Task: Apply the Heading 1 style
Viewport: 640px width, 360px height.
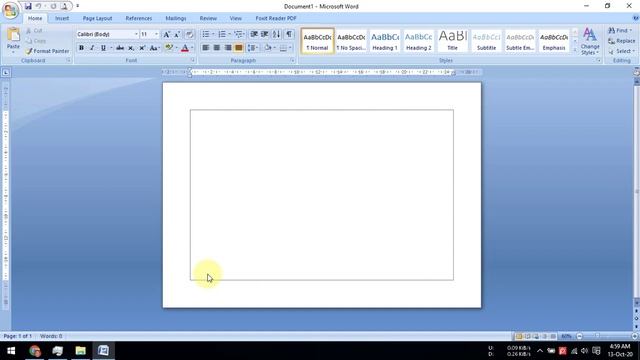Action: (385, 41)
